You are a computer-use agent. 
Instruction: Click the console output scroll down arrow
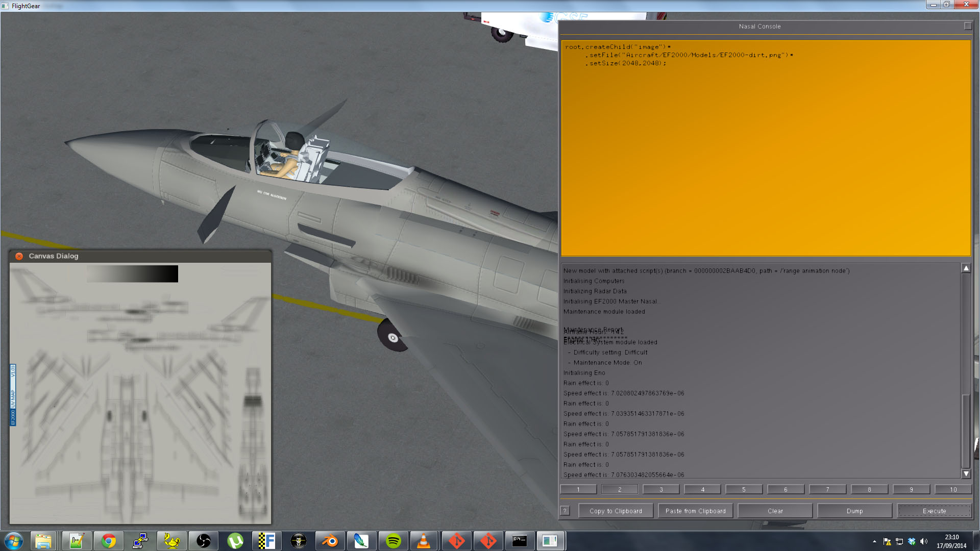[966, 473]
